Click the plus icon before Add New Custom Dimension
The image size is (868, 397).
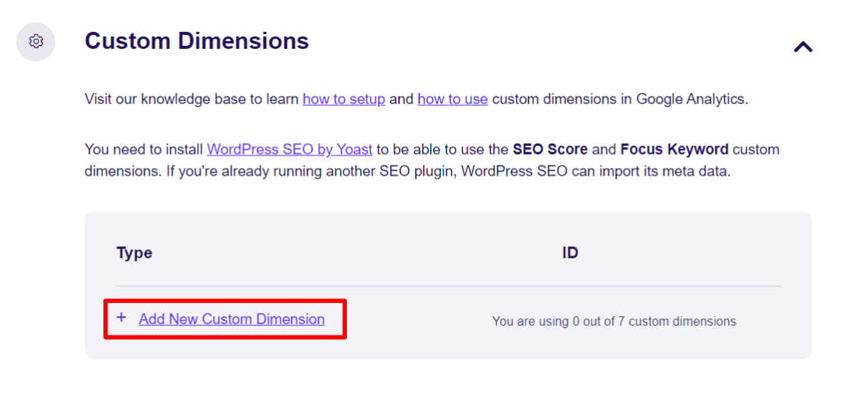(121, 318)
